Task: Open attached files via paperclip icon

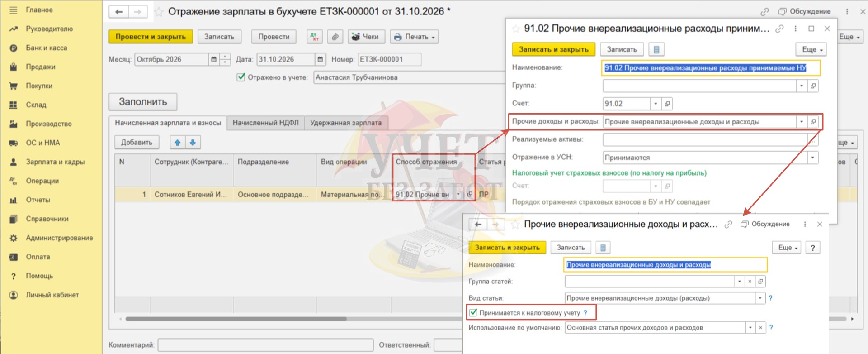Action: pos(335,37)
